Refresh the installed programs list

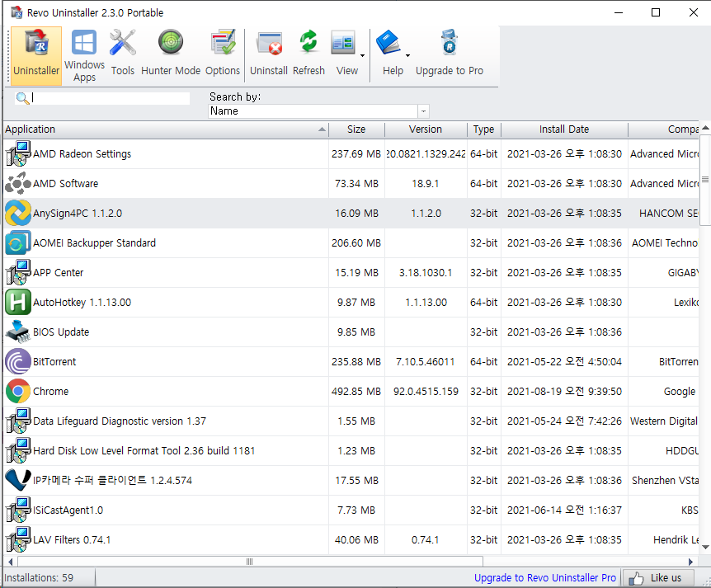pyautogui.click(x=308, y=54)
